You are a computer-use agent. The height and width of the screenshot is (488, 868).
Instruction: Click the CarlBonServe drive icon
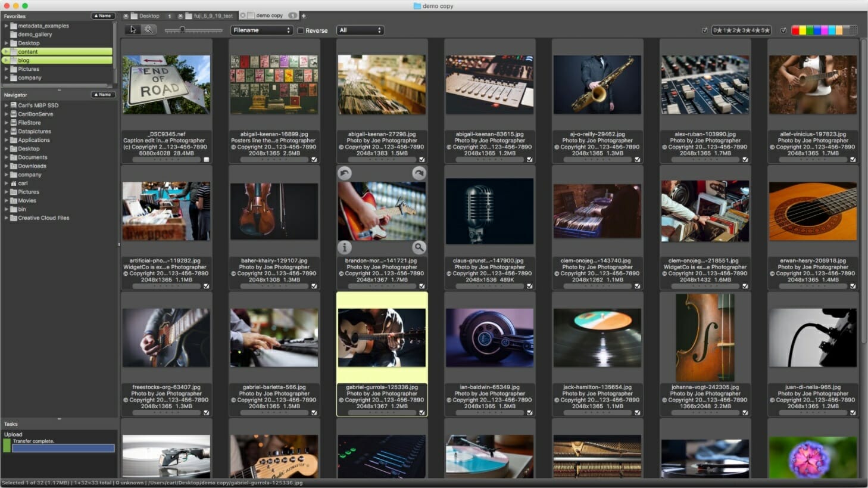(x=14, y=114)
